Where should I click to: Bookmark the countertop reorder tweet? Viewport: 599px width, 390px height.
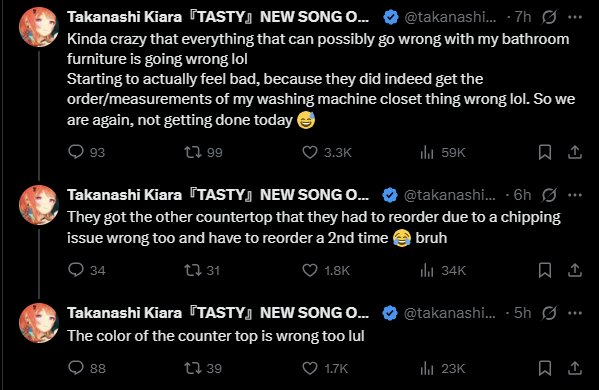tap(545, 270)
